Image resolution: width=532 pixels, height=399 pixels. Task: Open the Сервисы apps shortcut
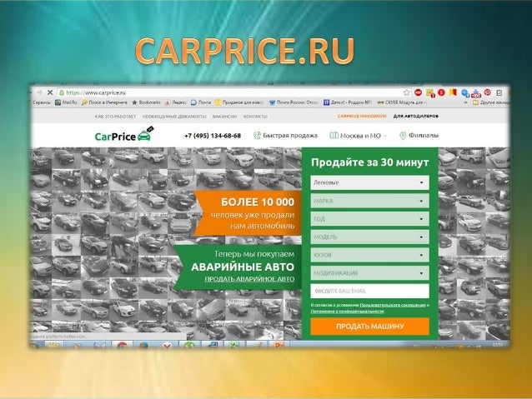pos(42,102)
